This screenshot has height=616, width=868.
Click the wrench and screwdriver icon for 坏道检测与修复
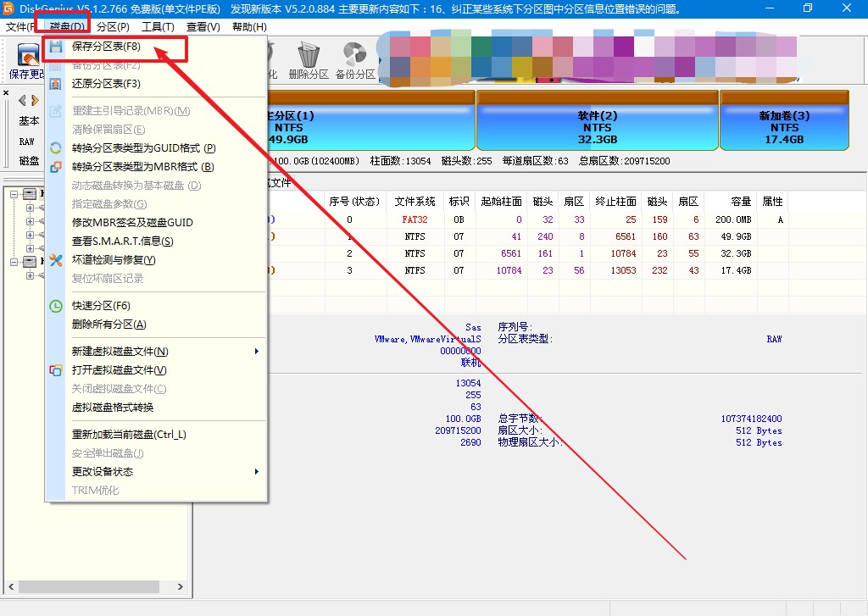(55, 260)
